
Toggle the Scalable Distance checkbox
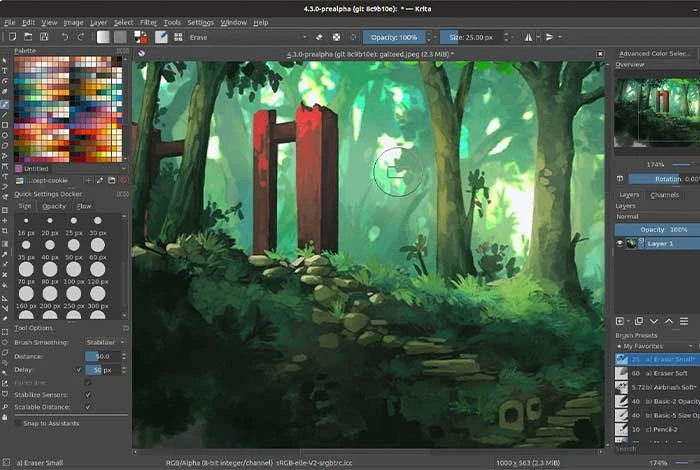click(x=89, y=407)
